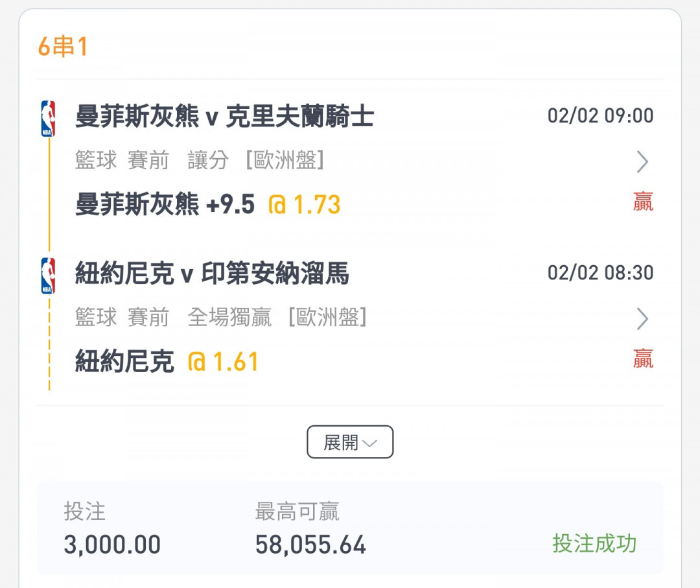Screen dimensions: 700x588
Task: Click 投注成功 status label
Action: 594,543
